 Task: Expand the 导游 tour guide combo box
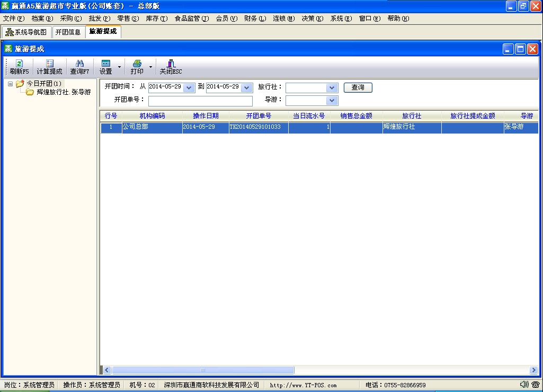point(332,101)
